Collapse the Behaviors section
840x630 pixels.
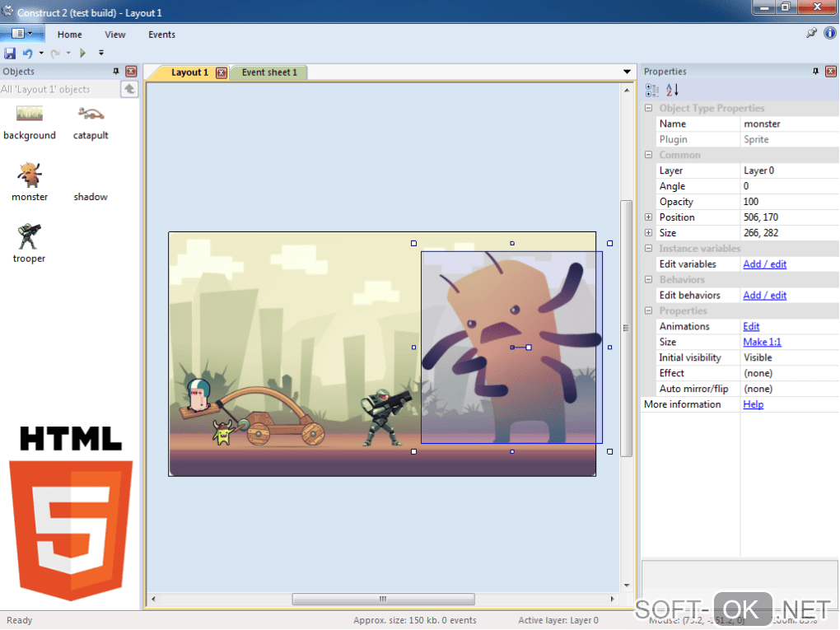[649, 280]
